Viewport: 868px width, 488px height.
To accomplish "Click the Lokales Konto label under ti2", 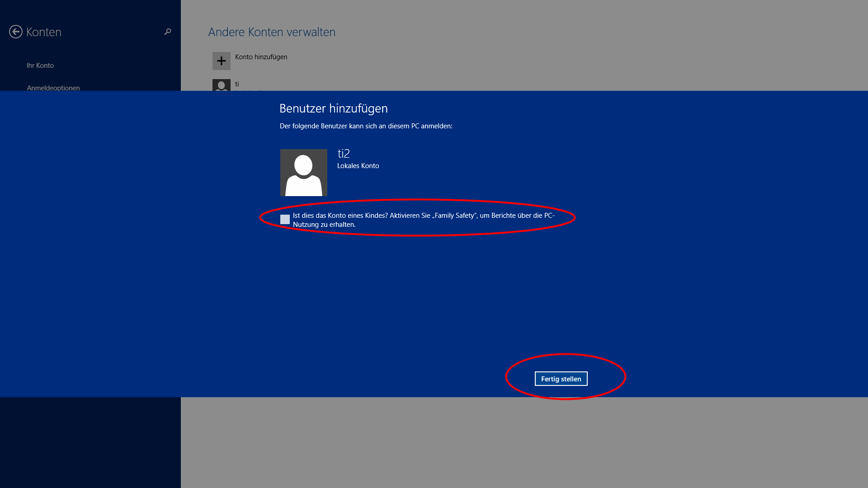I will tap(358, 166).
